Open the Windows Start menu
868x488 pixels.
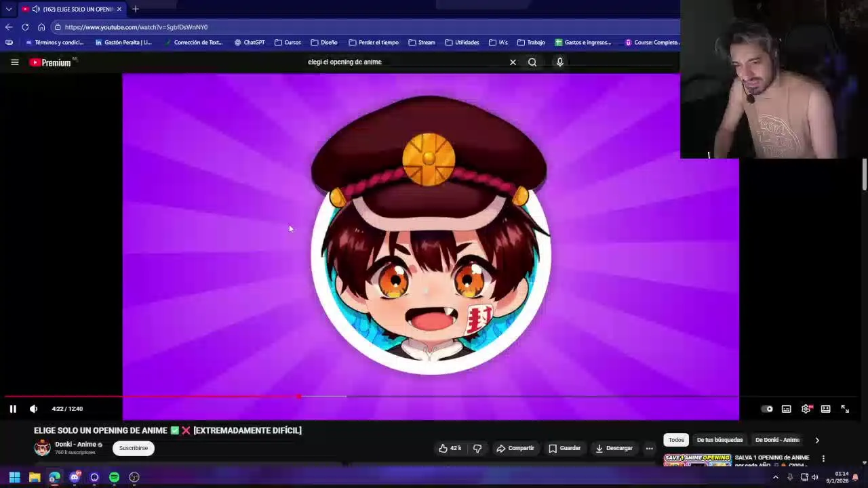14,477
